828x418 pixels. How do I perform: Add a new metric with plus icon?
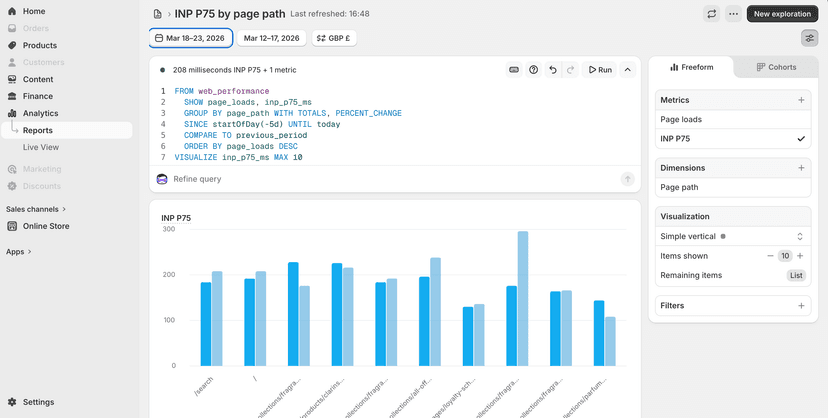point(801,100)
